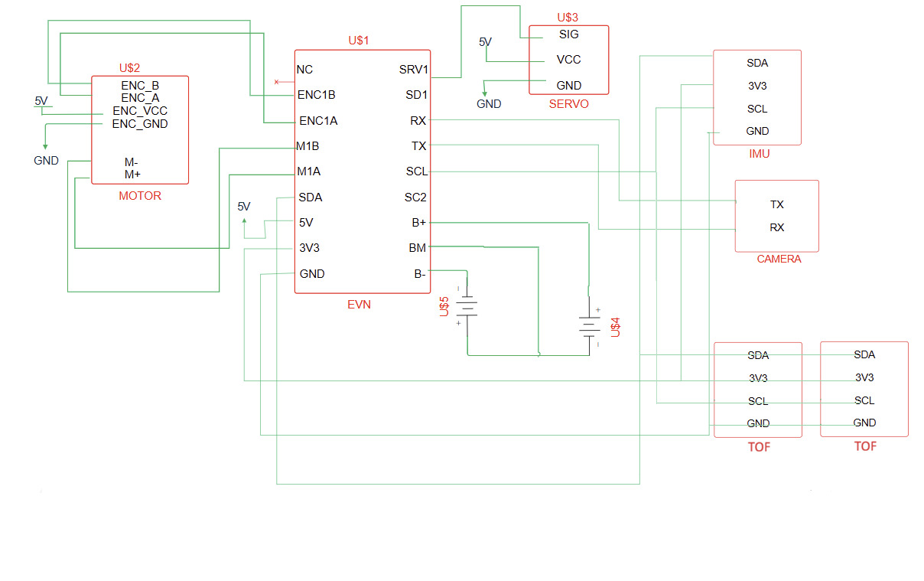924x581 pixels.
Task: Click the SRV1 pin label
Action: click(414, 70)
